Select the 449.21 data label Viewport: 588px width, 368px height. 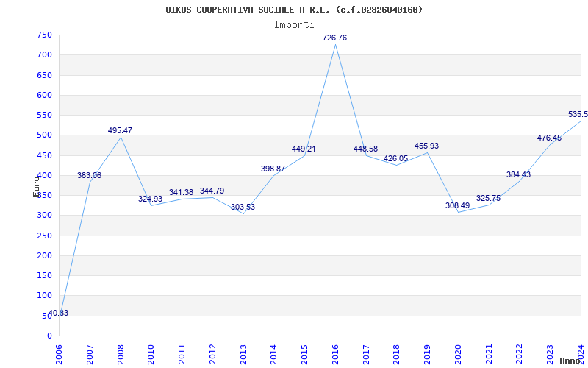click(x=304, y=149)
